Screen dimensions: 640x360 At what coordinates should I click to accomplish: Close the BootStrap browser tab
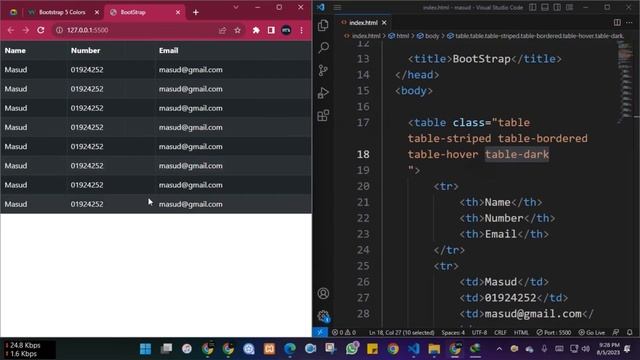point(178,12)
